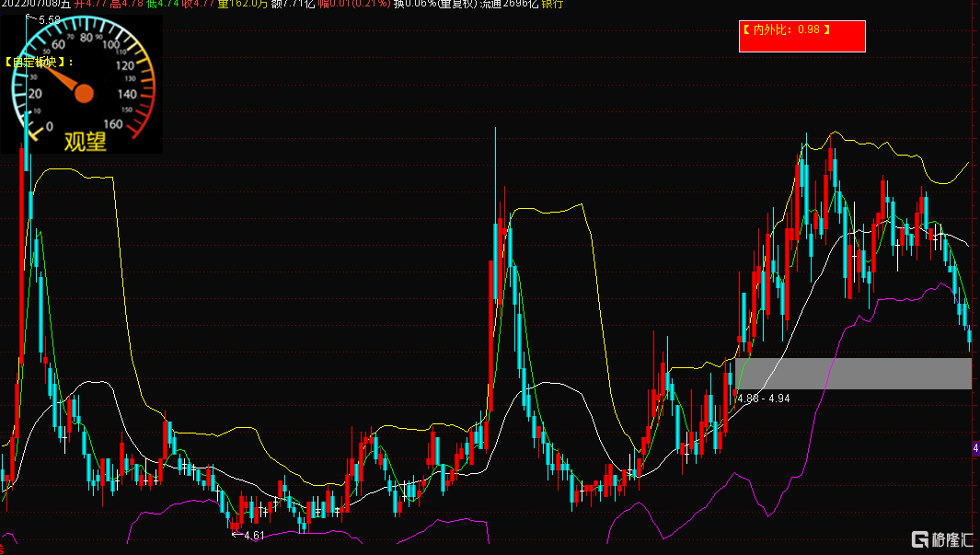Click the 流通2696亿 value in header
The image size is (980, 555).
coord(509,5)
